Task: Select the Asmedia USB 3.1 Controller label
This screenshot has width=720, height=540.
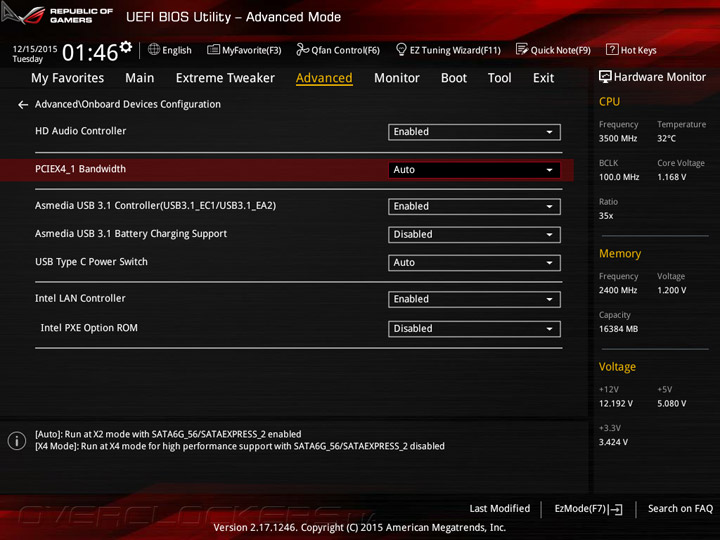Action: click(x=155, y=206)
